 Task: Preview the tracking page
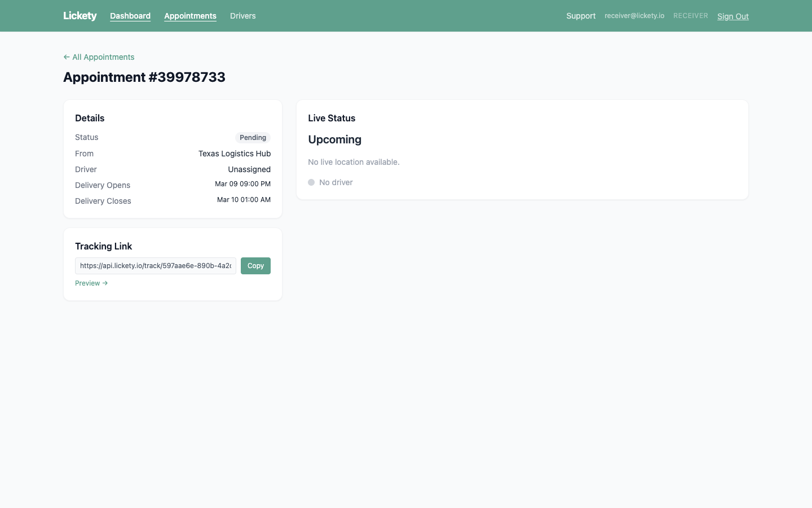pyautogui.click(x=91, y=283)
